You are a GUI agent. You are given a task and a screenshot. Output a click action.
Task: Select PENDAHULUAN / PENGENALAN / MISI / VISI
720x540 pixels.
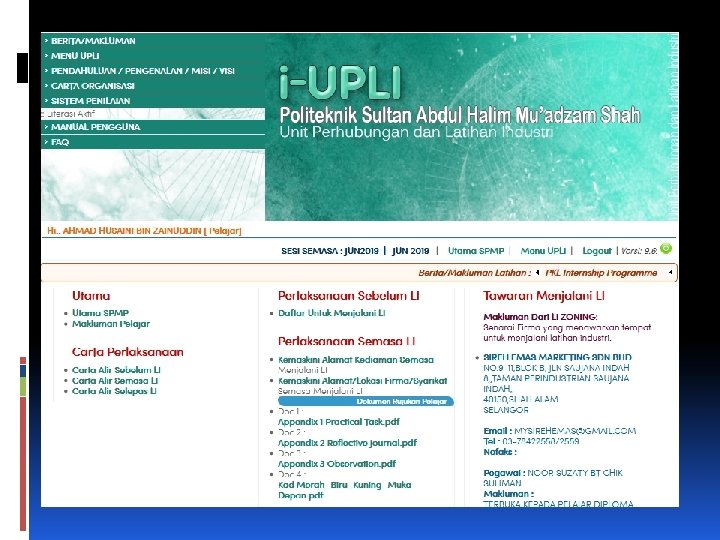click(143, 71)
